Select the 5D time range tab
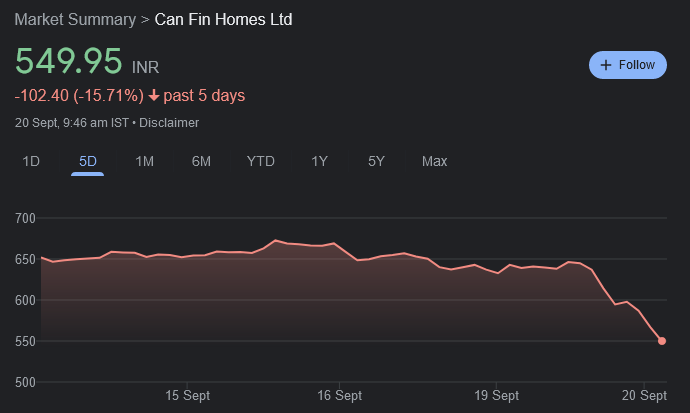Viewport: 690px width, 413px height. pyautogui.click(x=88, y=161)
